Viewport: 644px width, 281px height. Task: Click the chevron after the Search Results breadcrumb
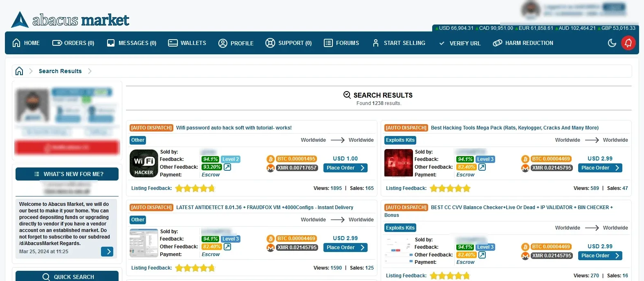[90, 71]
